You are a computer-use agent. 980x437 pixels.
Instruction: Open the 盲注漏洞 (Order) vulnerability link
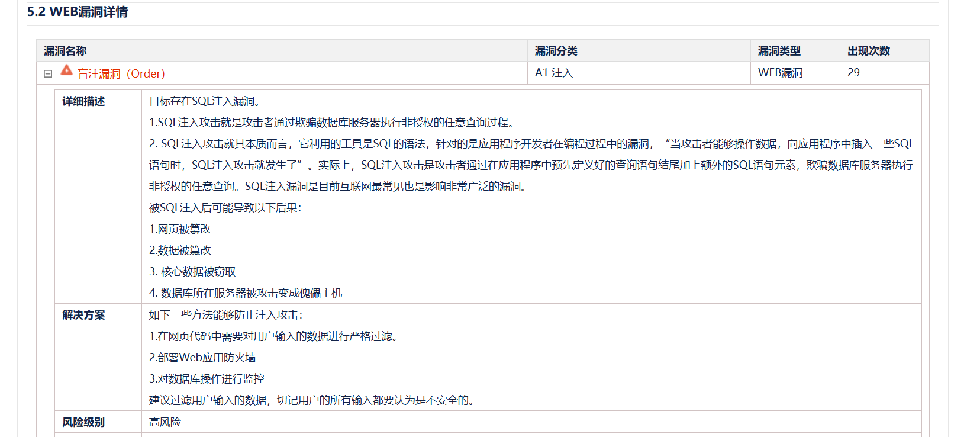tap(121, 74)
